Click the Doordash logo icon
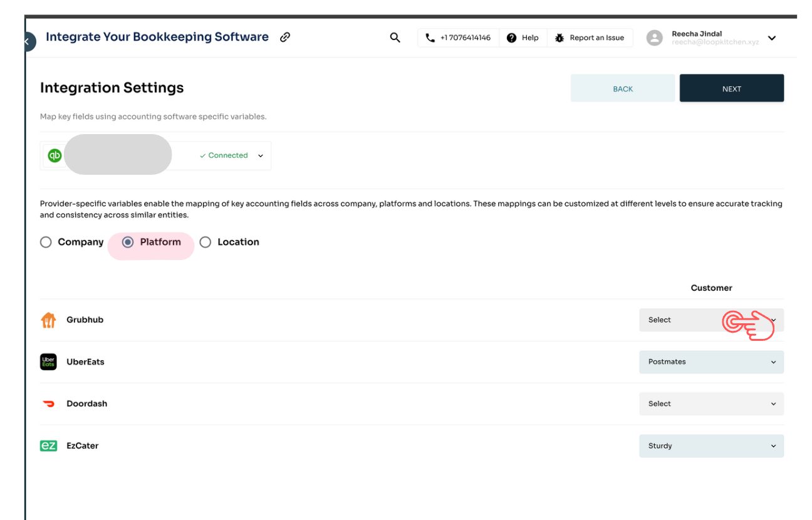The image size is (812, 520). tap(48, 404)
